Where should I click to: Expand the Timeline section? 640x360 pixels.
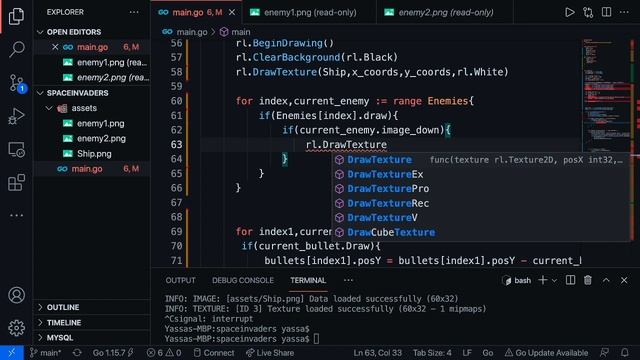pos(91,322)
